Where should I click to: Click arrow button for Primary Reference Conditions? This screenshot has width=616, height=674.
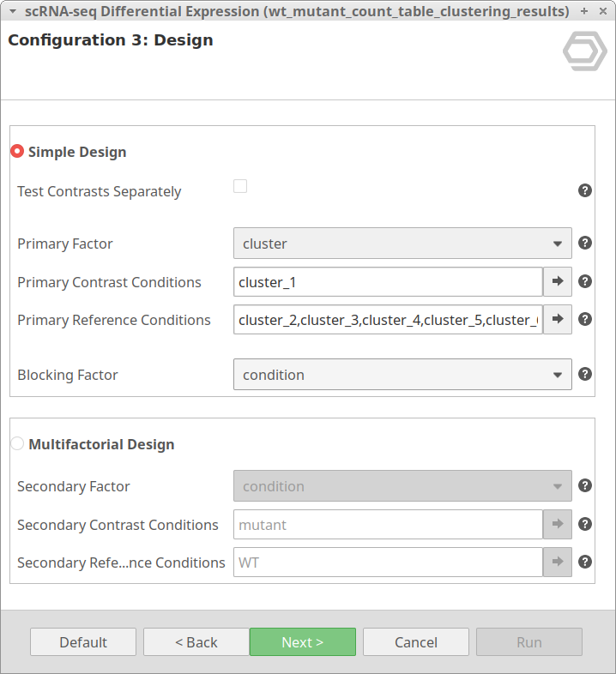point(558,319)
